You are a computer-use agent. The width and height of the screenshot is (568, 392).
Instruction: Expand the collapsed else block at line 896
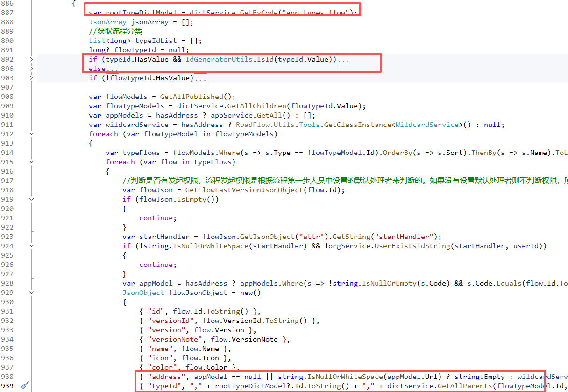tap(31, 69)
